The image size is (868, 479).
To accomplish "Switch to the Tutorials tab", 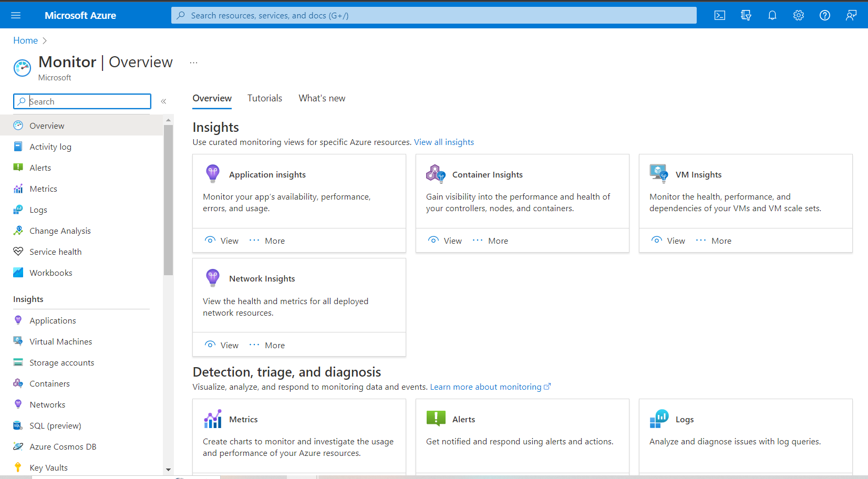I will 265,98.
